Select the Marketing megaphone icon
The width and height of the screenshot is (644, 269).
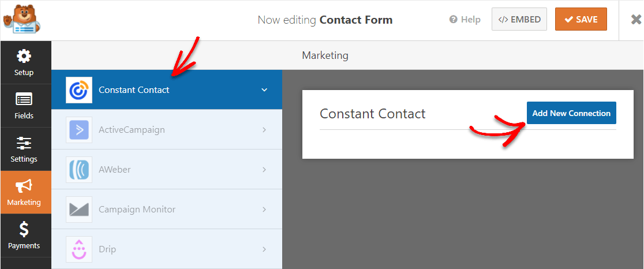24,186
